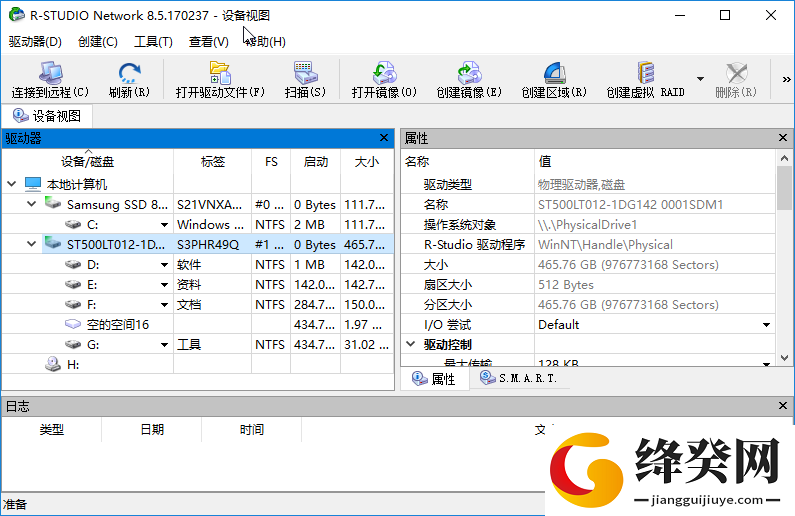Click the Windows label on C: row
The width and height of the screenshot is (795, 516).
pyautogui.click(x=210, y=225)
